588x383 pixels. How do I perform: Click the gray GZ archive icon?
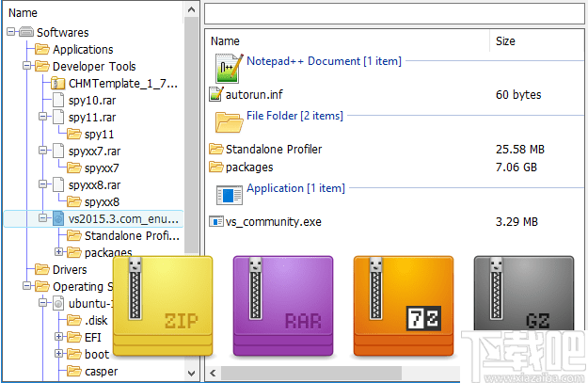click(x=524, y=294)
